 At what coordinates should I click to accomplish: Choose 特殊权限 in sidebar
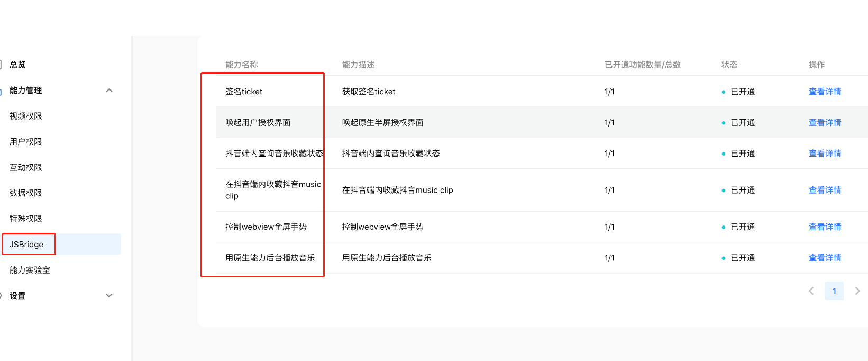pyautogui.click(x=26, y=219)
